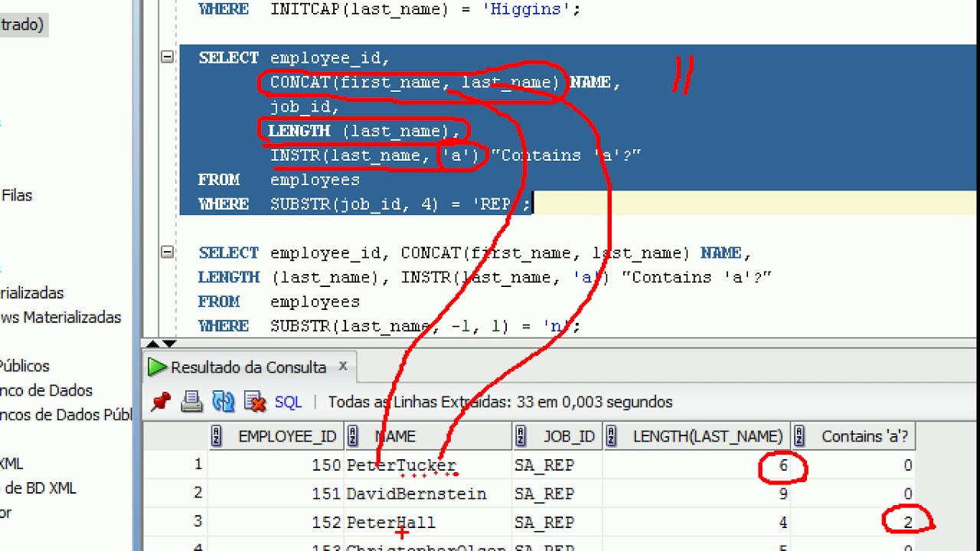The width and height of the screenshot is (980, 551).
Task: Click the 'Públicos' tree item
Action: point(24,366)
